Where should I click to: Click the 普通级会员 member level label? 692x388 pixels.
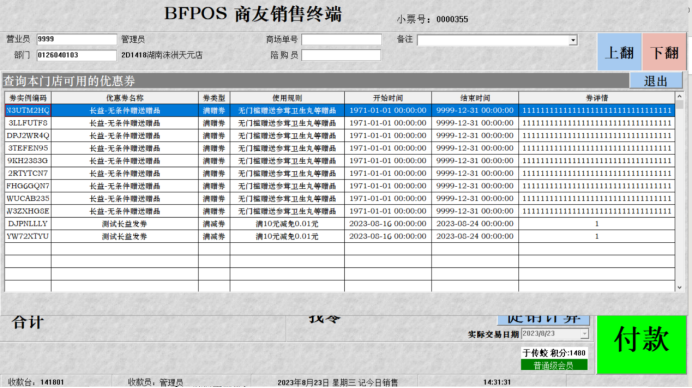[x=554, y=365]
